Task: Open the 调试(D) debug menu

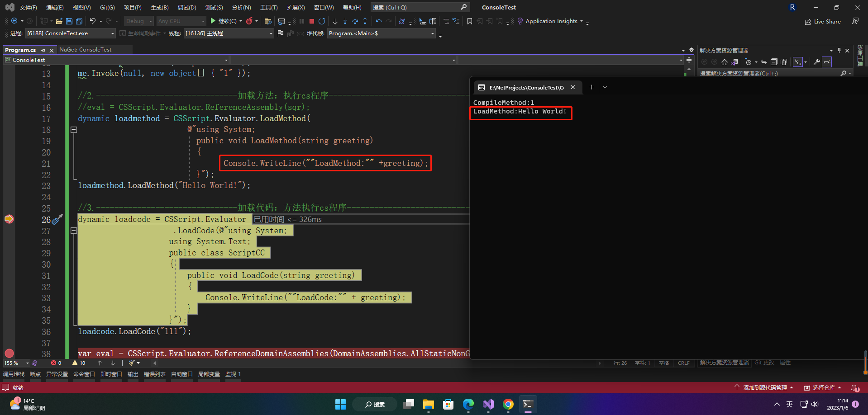Action: click(187, 8)
